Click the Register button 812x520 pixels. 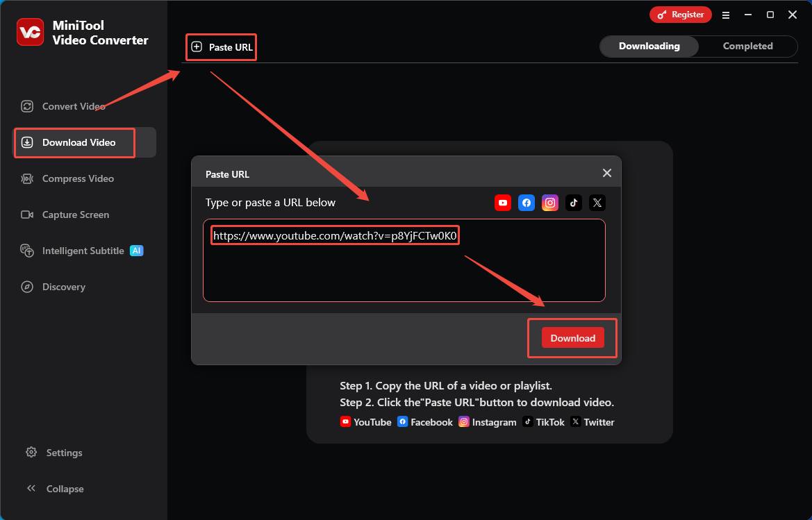[x=680, y=14]
